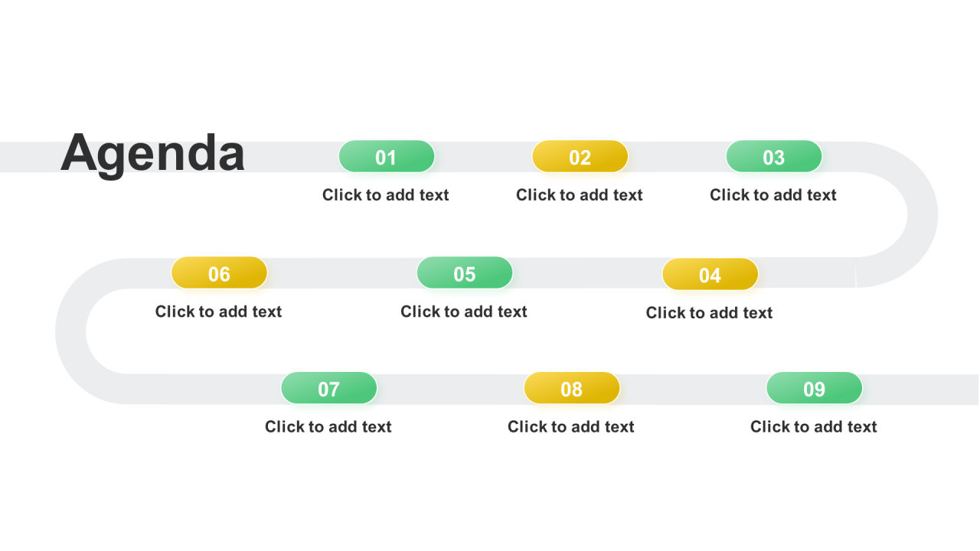This screenshot has width=980, height=551.
Task: Click the green 05 step badge
Action: click(x=465, y=273)
